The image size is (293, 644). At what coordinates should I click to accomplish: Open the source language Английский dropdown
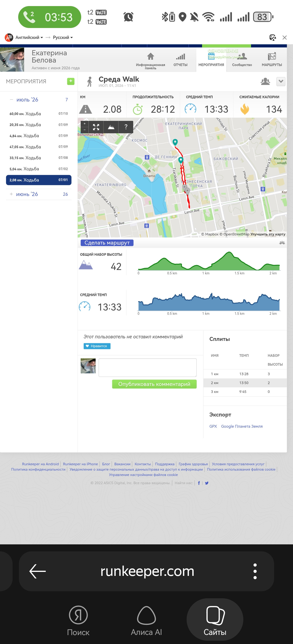pos(29,38)
